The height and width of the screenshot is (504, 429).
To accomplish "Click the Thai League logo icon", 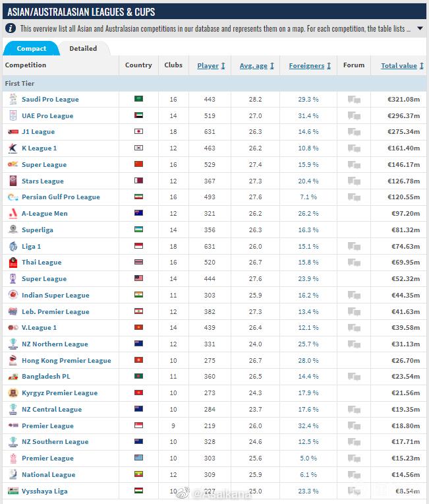I will 13,263.
